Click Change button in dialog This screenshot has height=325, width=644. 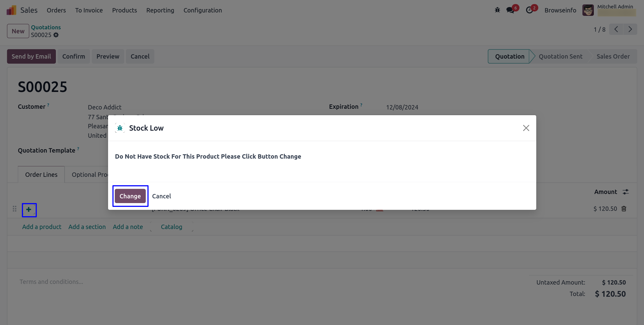(130, 196)
